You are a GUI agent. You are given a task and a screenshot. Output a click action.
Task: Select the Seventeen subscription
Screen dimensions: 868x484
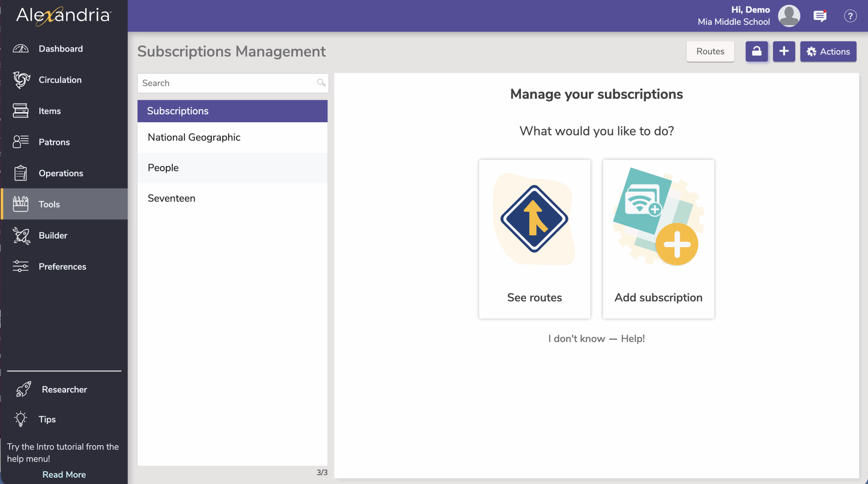(172, 198)
